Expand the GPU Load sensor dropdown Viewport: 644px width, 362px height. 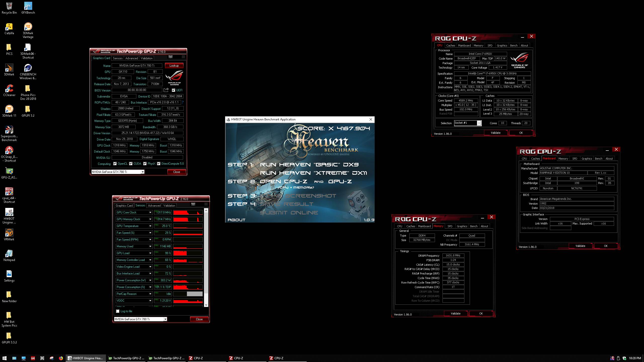tap(150, 253)
